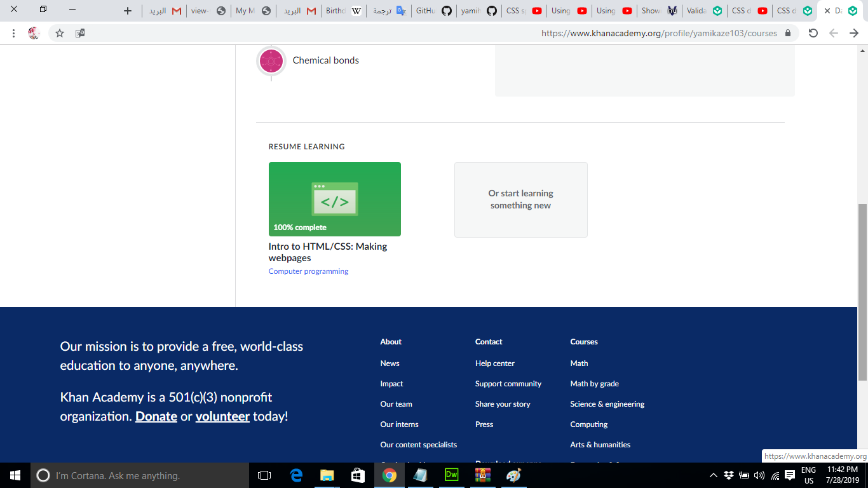Viewport: 868px width, 488px height.
Task: Bookmark this page with the star icon
Action: 60,33
